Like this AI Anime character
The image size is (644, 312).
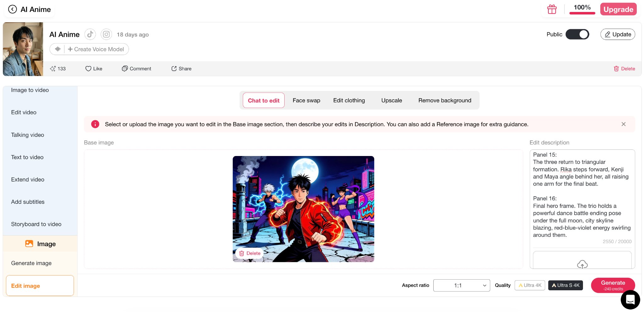pyautogui.click(x=94, y=69)
